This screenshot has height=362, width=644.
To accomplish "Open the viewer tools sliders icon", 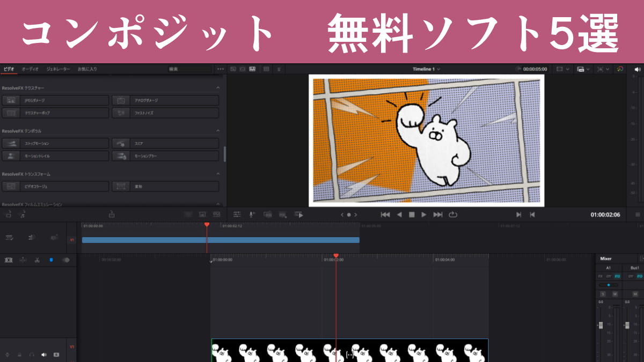I will point(237,215).
